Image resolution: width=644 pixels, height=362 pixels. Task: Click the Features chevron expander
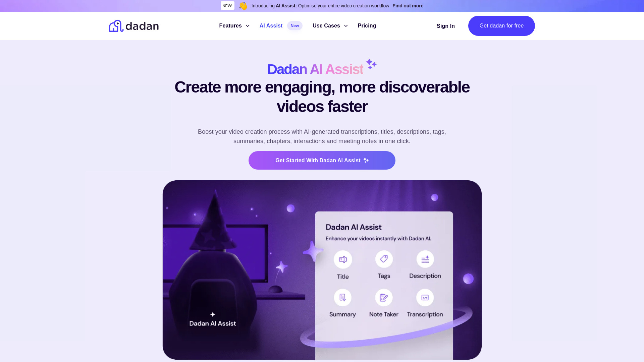pyautogui.click(x=247, y=25)
